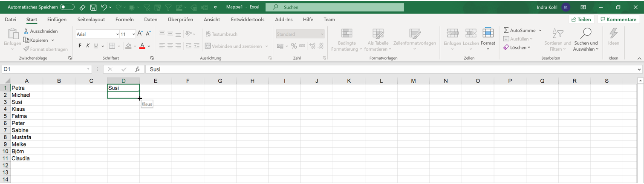Screen dimensions: 644x184
Task: Expand the AutoSumme dropdown arrow
Action: (540, 30)
